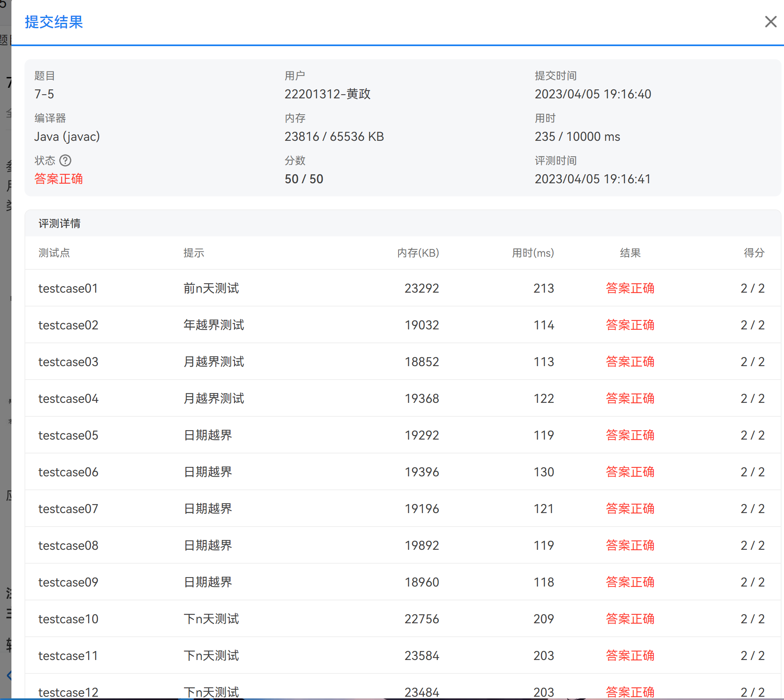Click testcase07 score 2 / 2
This screenshot has width=784, height=700.
click(x=752, y=509)
